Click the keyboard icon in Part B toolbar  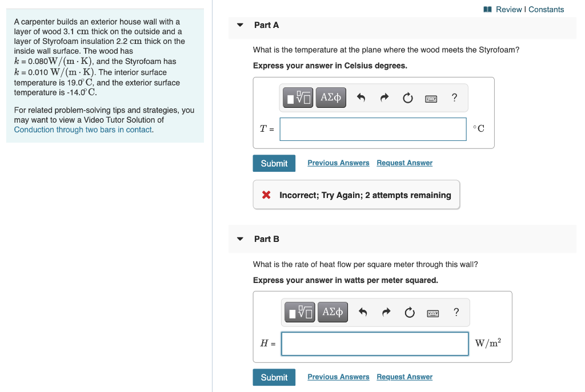pyautogui.click(x=432, y=313)
